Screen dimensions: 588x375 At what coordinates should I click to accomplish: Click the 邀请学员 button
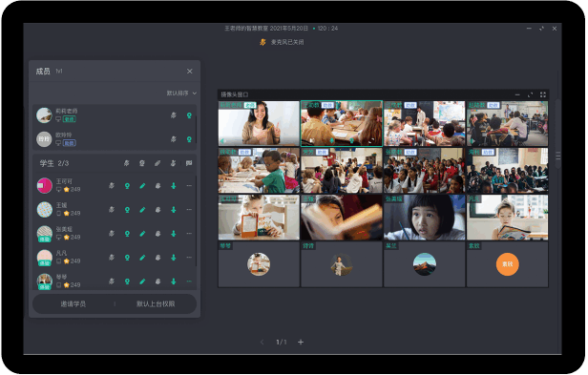(73, 304)
